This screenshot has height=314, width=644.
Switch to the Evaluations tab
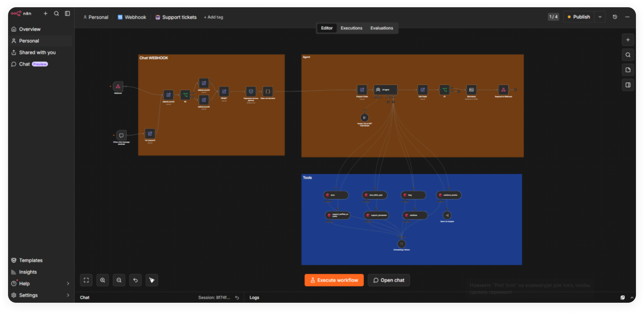(382, 28)
